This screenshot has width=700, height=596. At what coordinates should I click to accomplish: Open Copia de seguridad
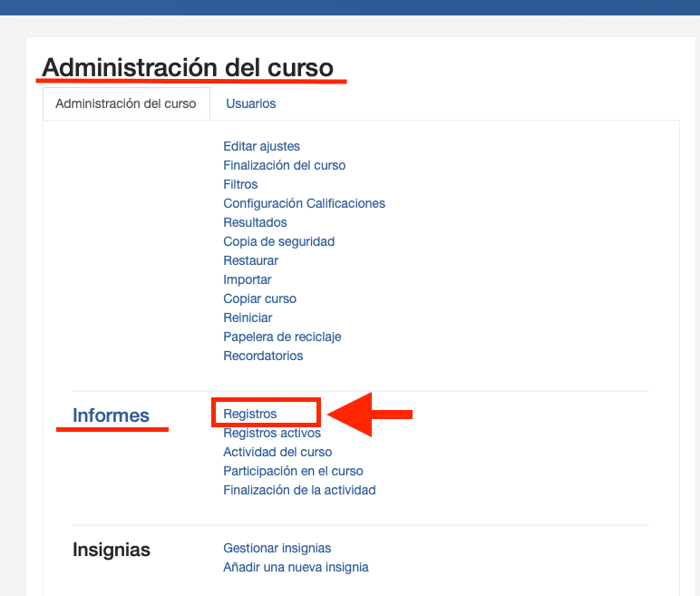coord(279,241)
